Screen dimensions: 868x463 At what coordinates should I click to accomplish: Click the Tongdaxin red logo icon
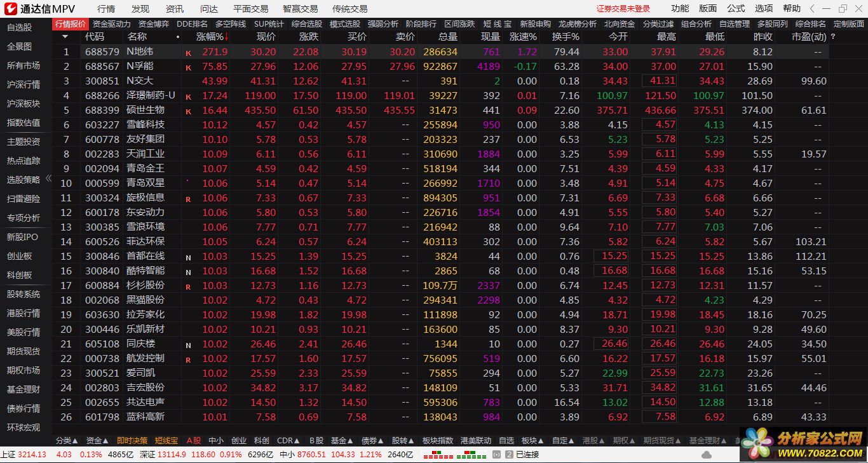pos(10,8)
